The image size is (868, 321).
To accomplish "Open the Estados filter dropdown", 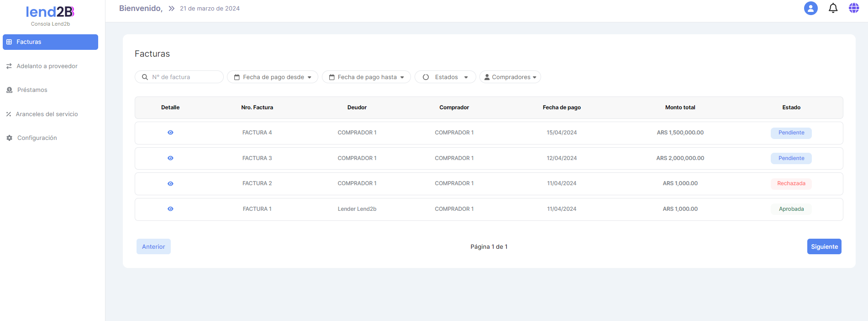I will coord(445,77).
